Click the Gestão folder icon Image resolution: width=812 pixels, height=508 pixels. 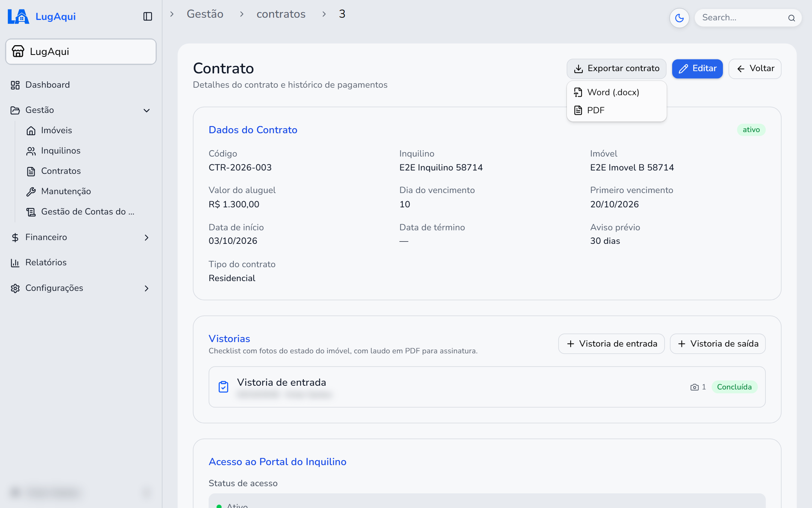pos(15,110)
